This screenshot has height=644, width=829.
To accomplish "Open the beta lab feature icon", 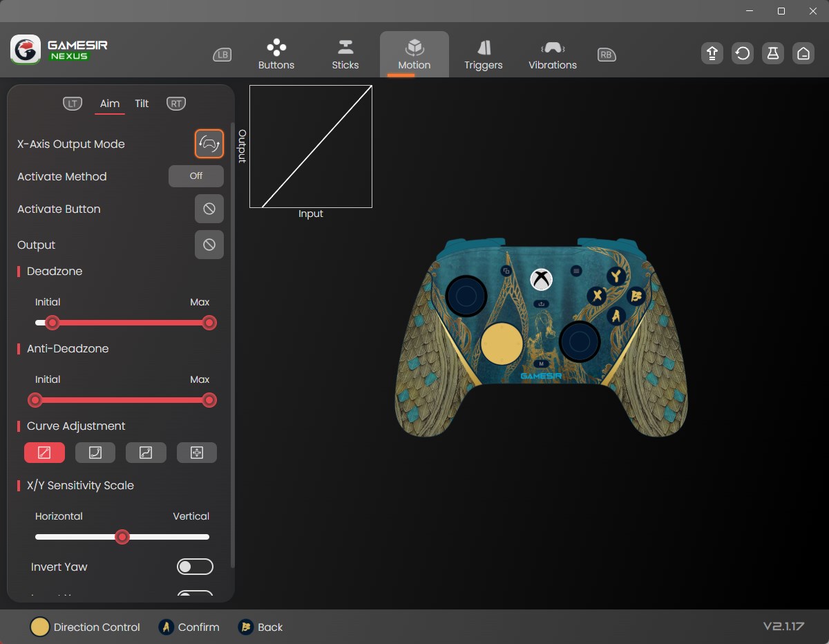I will pos(773,53).
